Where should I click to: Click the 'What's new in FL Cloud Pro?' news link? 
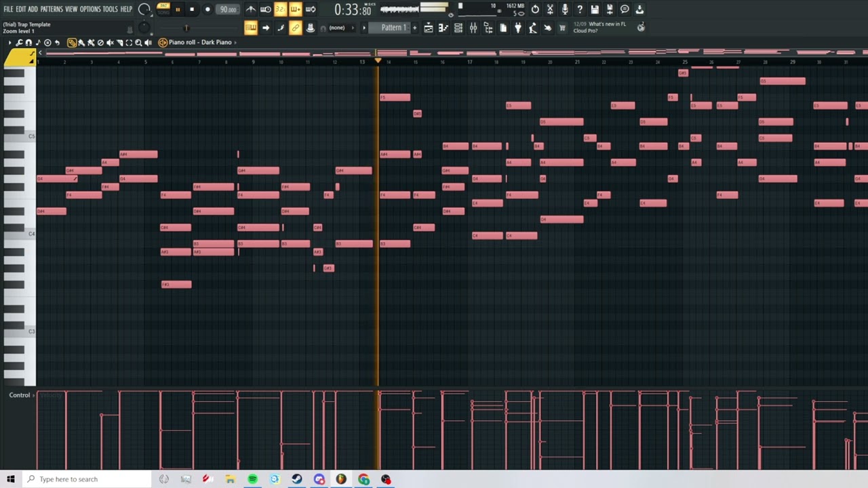click(x=600, y=28)
